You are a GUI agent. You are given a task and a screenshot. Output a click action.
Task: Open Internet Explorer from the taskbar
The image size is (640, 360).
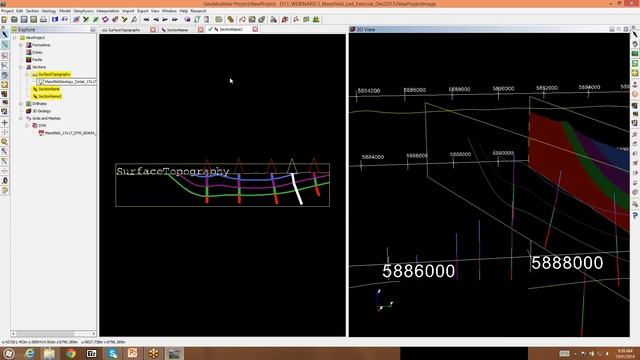click(29, 353)
